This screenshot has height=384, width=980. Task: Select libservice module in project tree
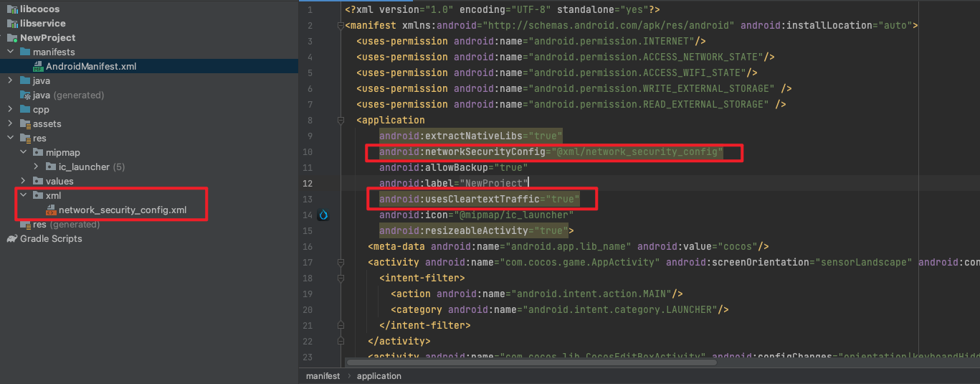point(43,24)
